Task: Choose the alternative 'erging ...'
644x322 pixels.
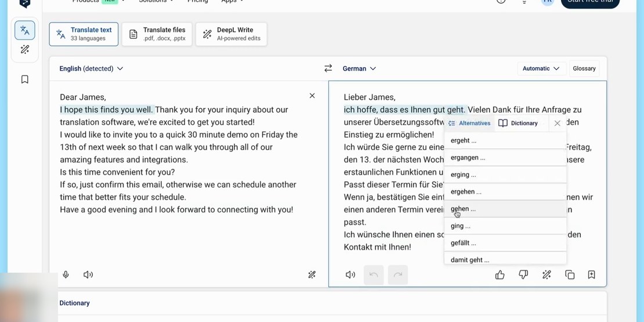Action: click(x=505, y=175)
